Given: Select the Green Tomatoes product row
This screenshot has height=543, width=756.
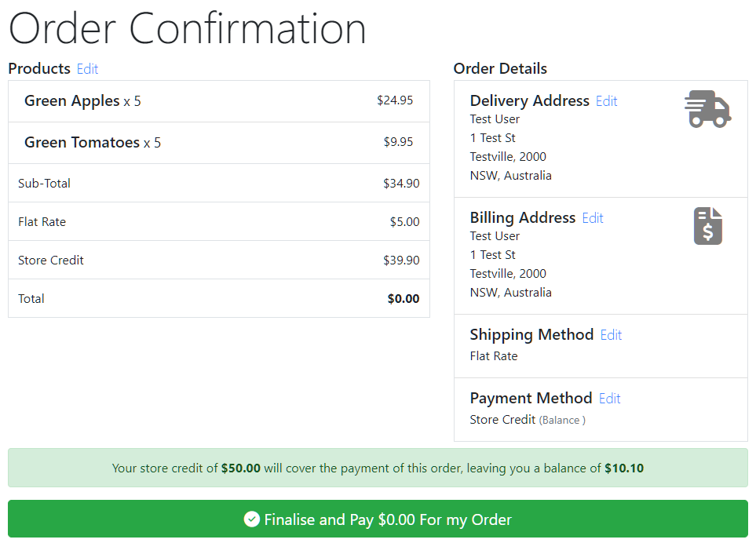Looking at the screenshot, I should click(x=219, y=143).
